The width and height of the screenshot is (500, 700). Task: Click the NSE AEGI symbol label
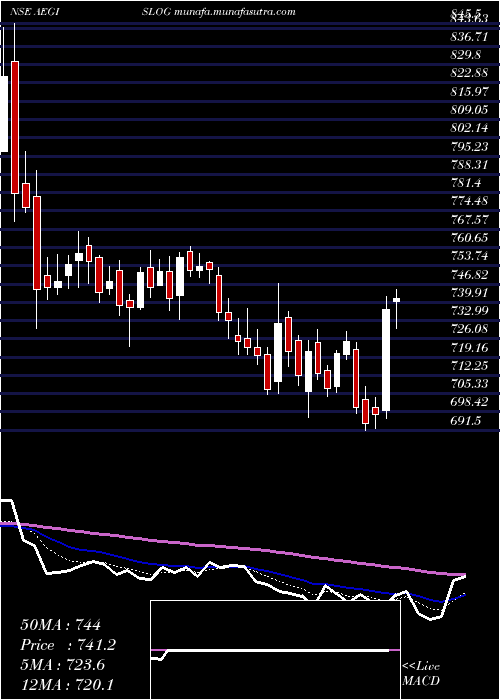36,12
